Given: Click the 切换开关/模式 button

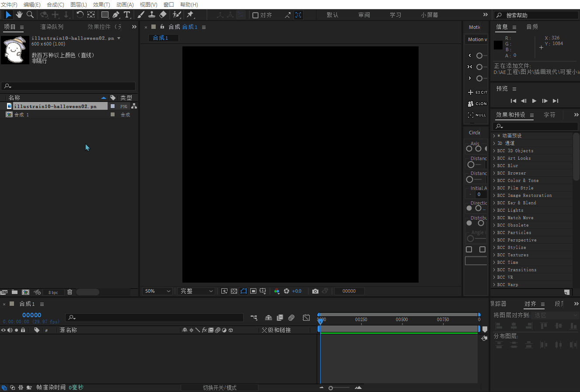Looking at the screenshot, I should pos(219,388).
